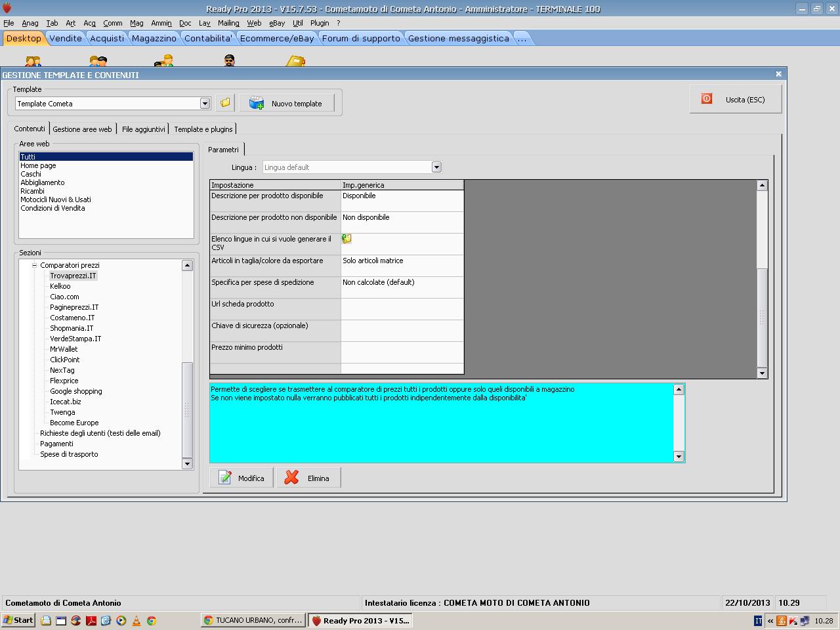The height and width of the screenshot is (630, 840).
Task: Select Caschi in Aree web list
Action: click(x=31, y=174)
